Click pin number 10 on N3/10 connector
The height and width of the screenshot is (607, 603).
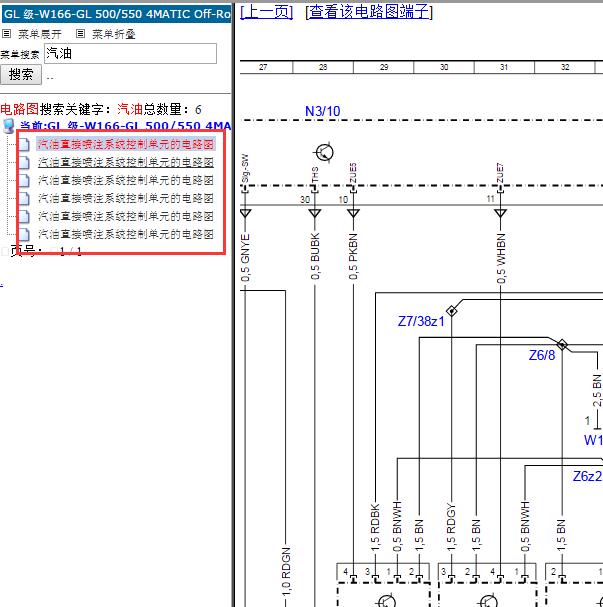pyautogui.click(x=343, y=200)
